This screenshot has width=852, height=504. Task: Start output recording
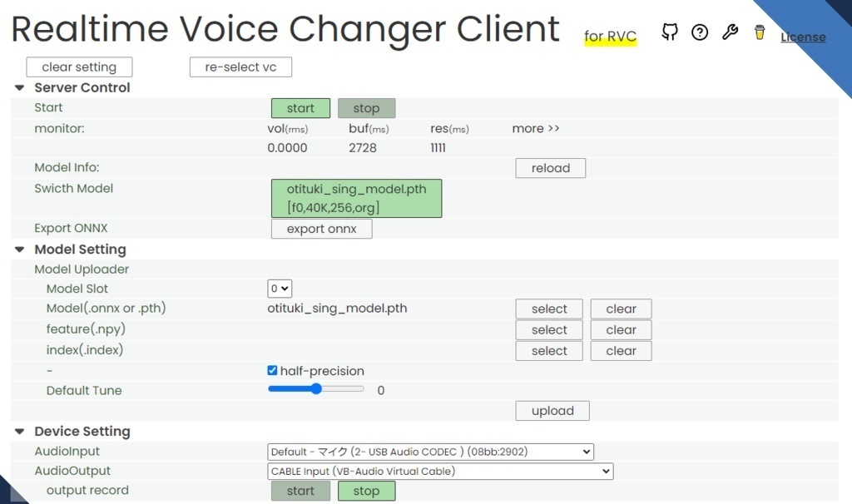(300, 491)
